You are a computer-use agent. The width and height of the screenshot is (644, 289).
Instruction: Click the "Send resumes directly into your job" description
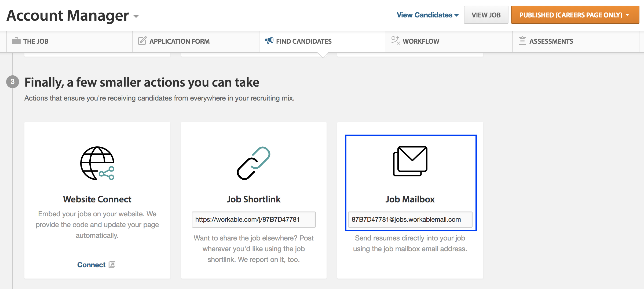coord(410,243)
